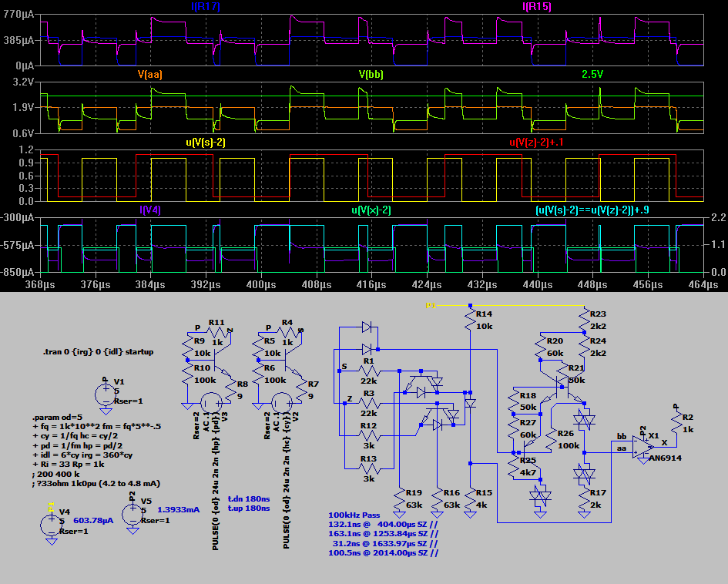Click the u(V(s)-2) trace label
This screenshot has width=728, height=584.
pyautogui.click(x=205, y=143)
